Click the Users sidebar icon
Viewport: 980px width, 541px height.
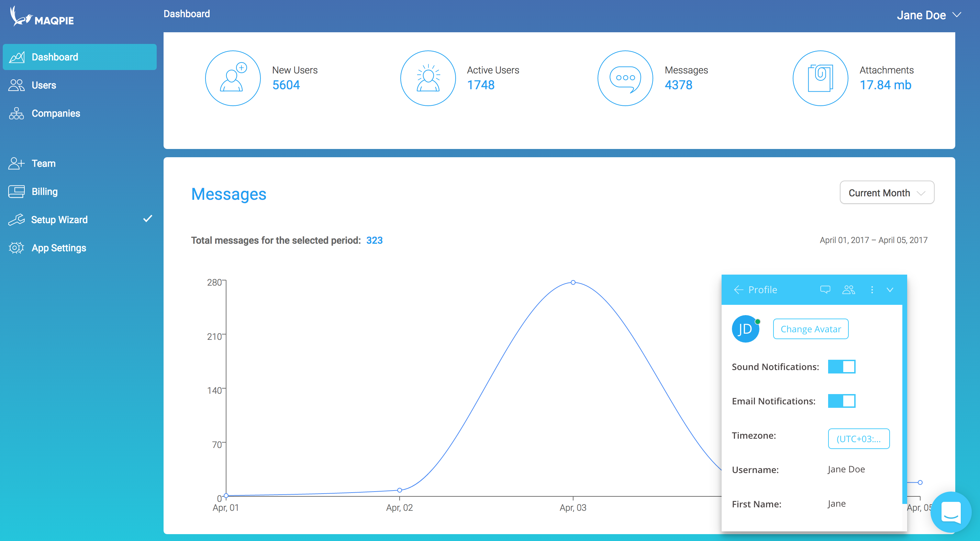pos(17,84)
